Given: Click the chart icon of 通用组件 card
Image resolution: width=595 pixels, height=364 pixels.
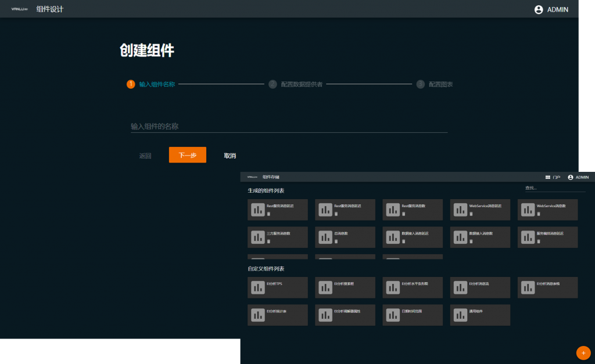Looking at the screenshot, I should (x=460, y=315).
